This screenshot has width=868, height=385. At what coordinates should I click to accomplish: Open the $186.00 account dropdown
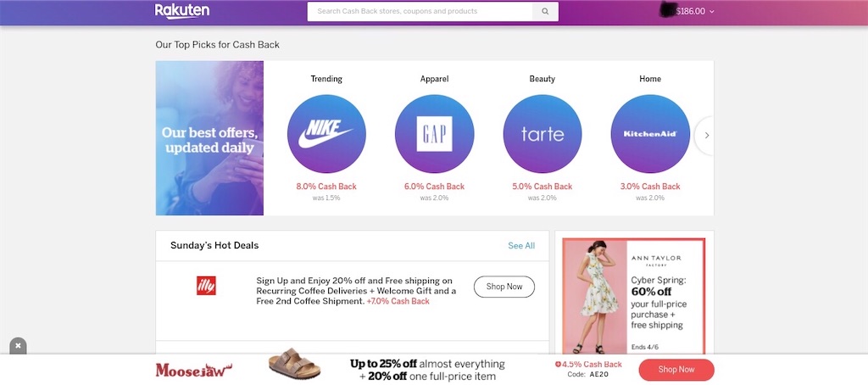695,11
